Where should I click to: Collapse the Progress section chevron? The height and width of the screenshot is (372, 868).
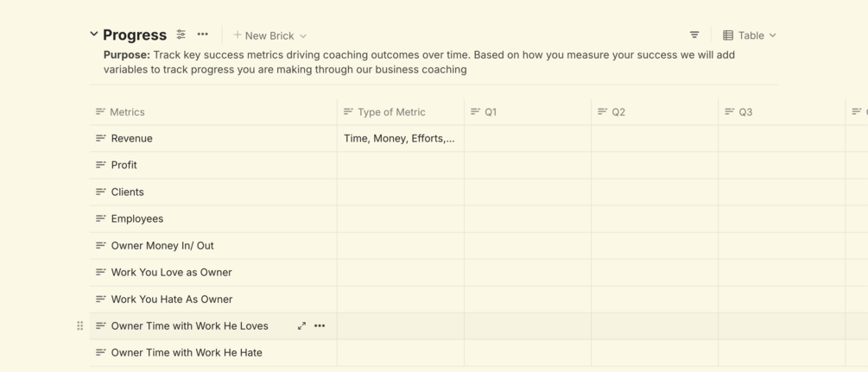pos(94,35)
